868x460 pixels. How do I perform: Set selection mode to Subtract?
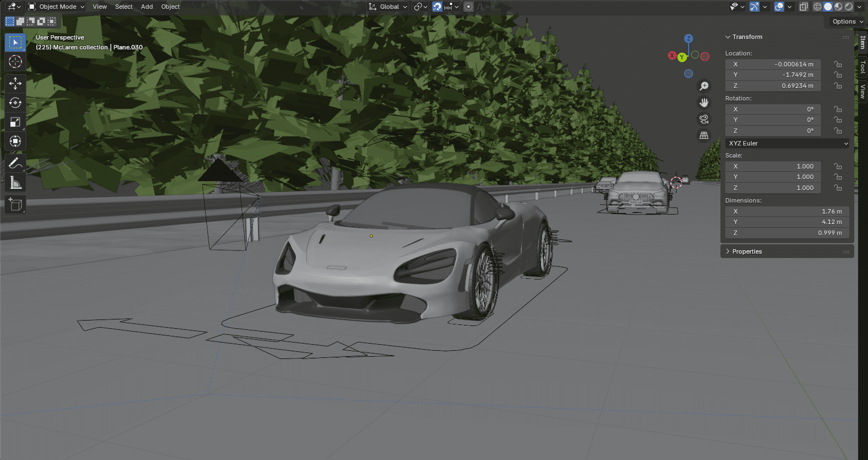31,21
